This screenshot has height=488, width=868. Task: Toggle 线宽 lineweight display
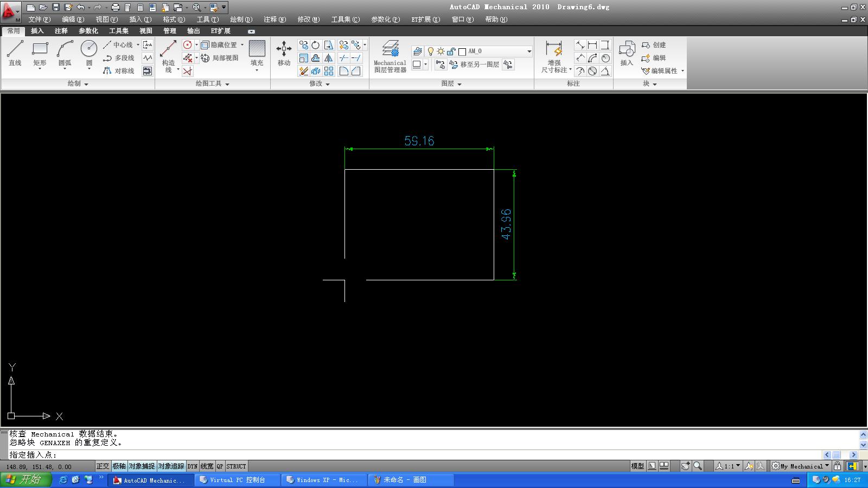coord(207,466)
